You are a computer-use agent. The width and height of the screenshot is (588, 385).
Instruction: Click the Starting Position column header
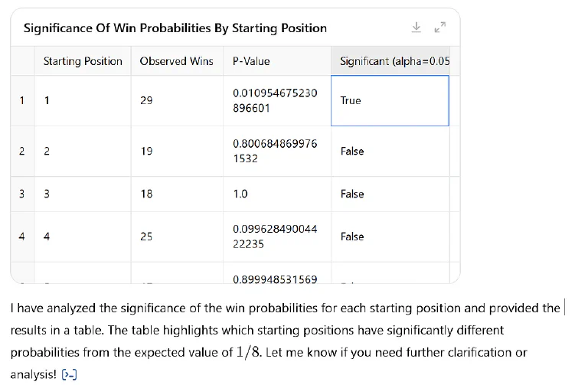tap(83, 61)
